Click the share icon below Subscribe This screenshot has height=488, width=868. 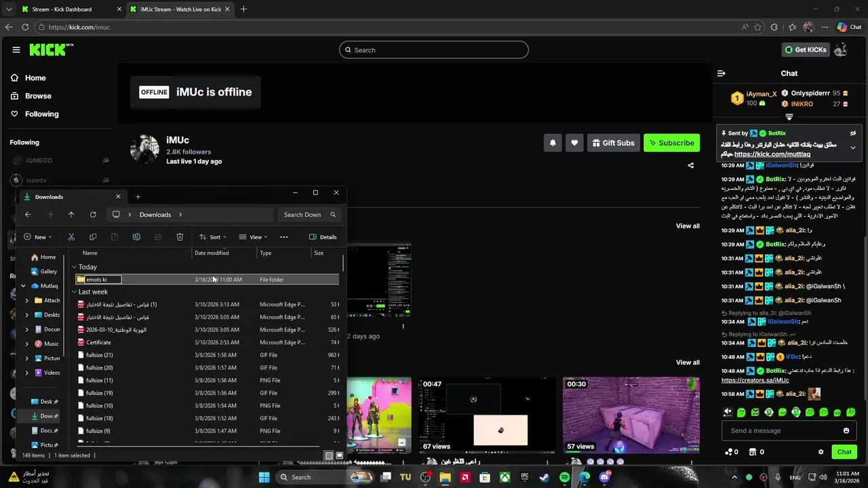click(x=691, y=165)
